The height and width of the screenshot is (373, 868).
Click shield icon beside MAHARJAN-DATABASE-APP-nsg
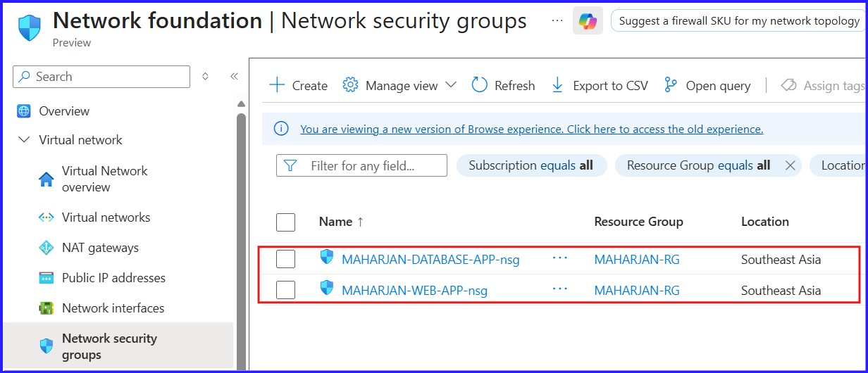(326, 257)
